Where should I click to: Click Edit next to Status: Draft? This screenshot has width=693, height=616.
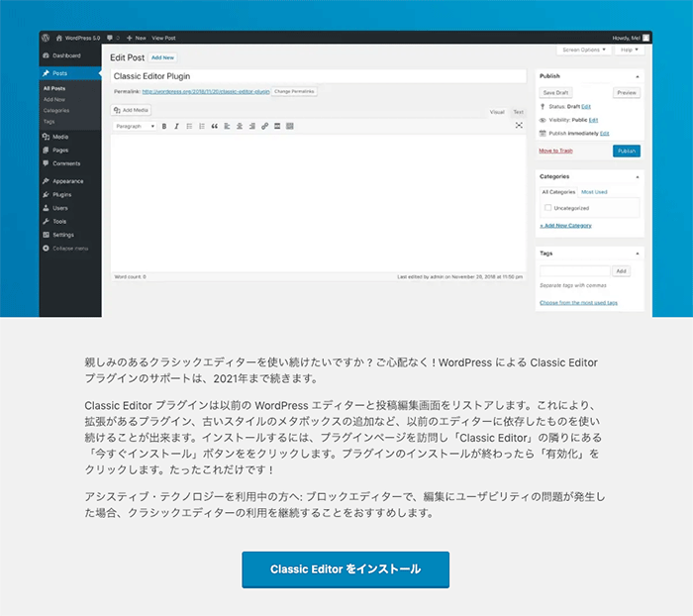[x=586, y=107]
